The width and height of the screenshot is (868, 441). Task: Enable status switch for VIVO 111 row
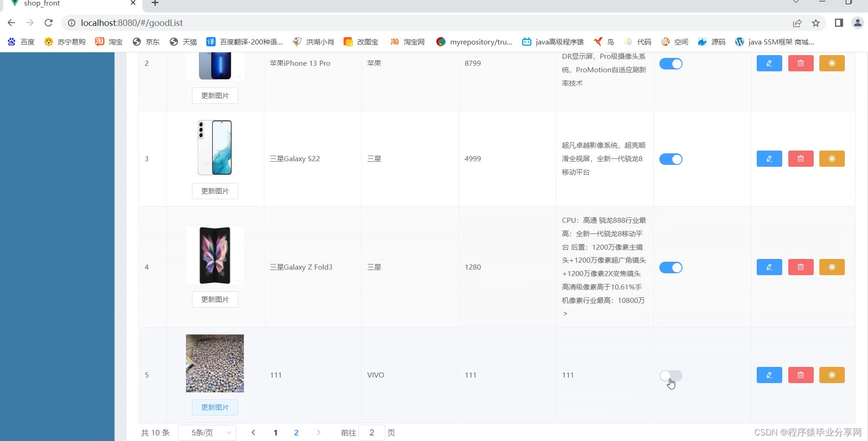671,376
